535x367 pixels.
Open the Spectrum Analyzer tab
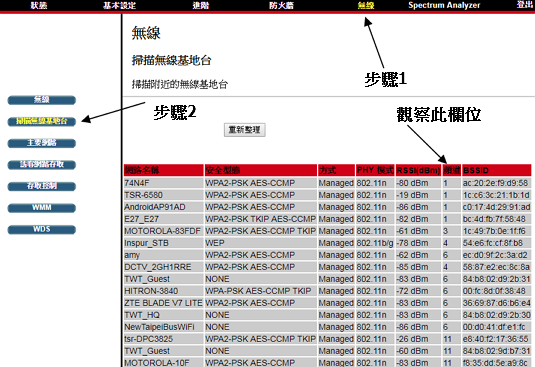point(444,5)
